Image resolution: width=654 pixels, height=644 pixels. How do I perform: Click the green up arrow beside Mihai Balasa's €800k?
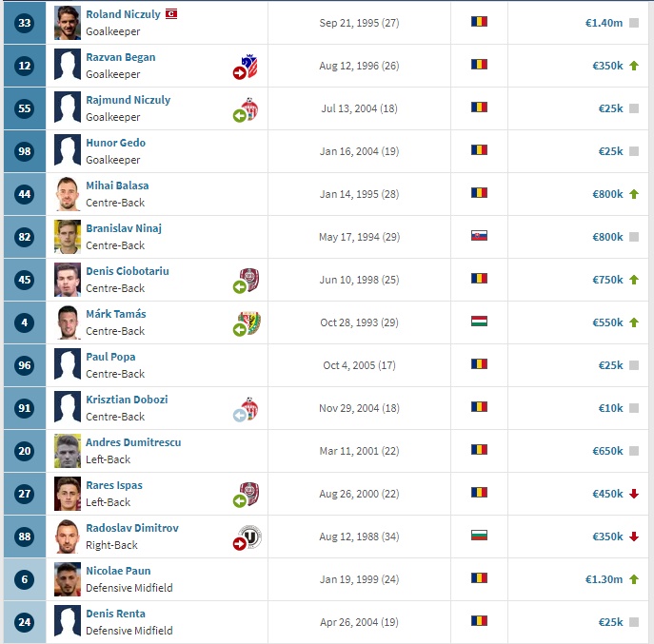(634, 194)
